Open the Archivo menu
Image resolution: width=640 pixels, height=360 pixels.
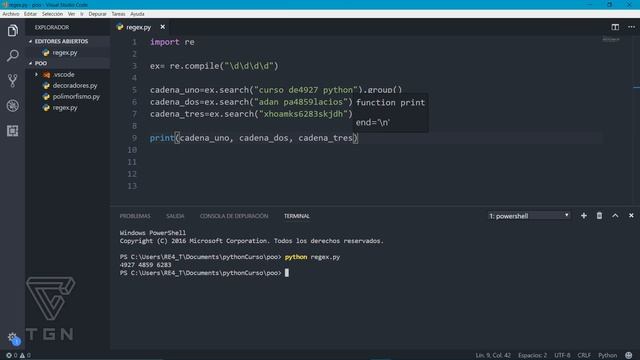pyautogui.click(x=11, y=14)
